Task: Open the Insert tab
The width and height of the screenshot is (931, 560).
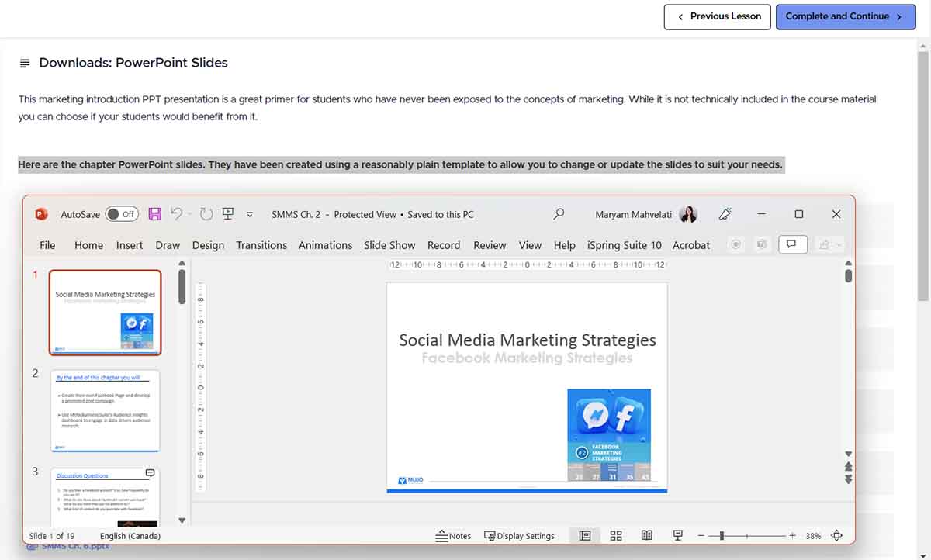Action: pos(130,245)
